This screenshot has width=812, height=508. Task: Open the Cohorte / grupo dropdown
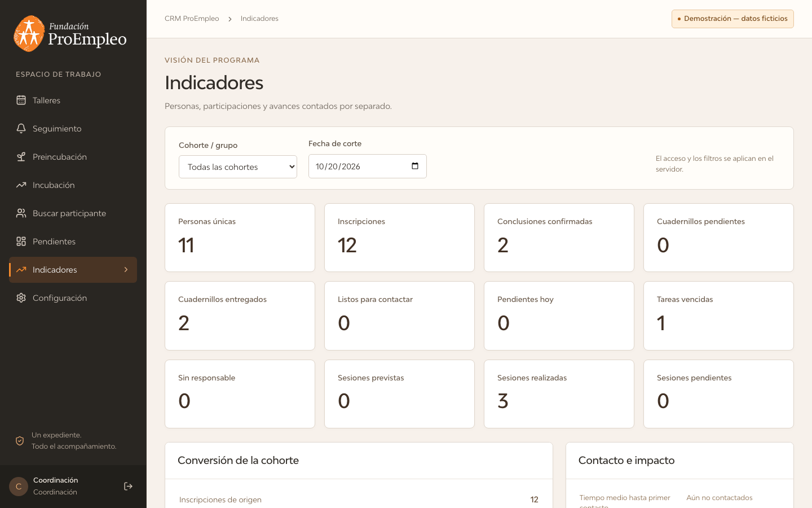(238, 167)
